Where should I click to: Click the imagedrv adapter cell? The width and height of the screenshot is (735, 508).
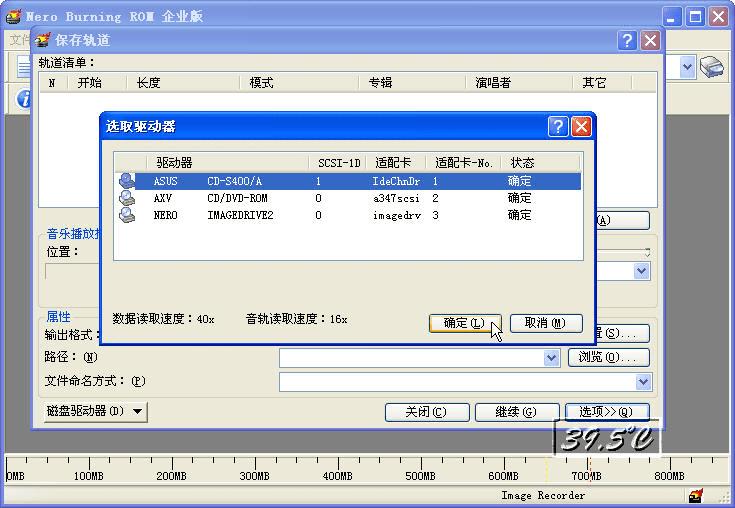tap(397, 216)
